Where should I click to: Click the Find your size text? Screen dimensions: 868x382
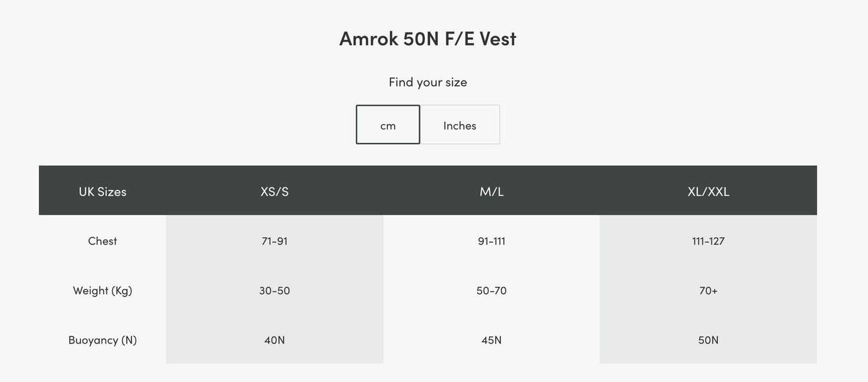click(x=428, y=82)
